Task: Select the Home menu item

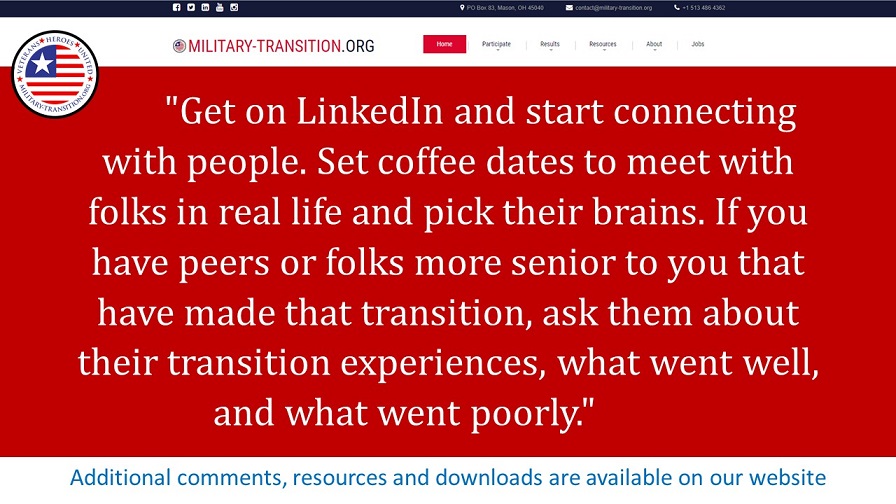Action: (x=444, y=45)
